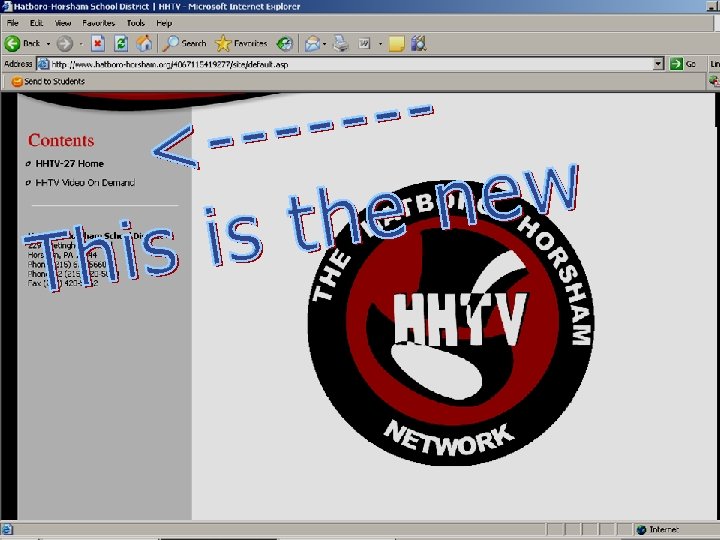This screenshot has width=720, height=540.
Task: Open the Edit menu
Action: point(36,23)
